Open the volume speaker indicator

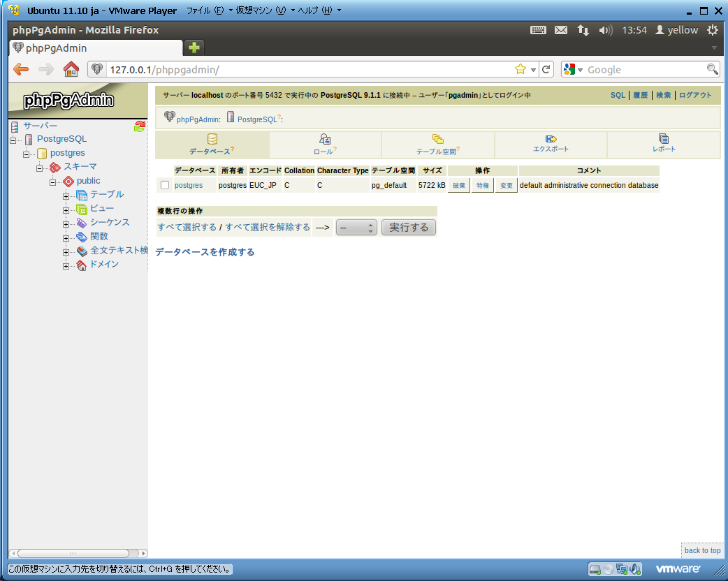click(606, 30)
